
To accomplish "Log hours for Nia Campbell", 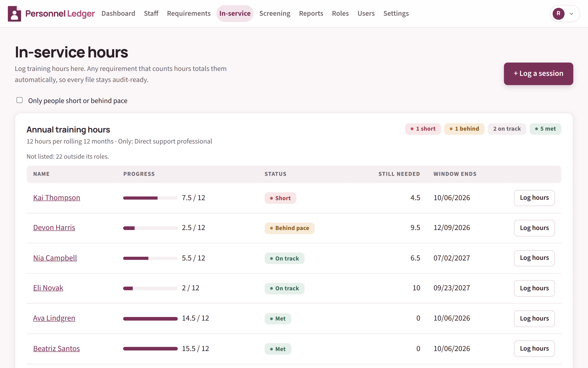I will tap(534, 258).
